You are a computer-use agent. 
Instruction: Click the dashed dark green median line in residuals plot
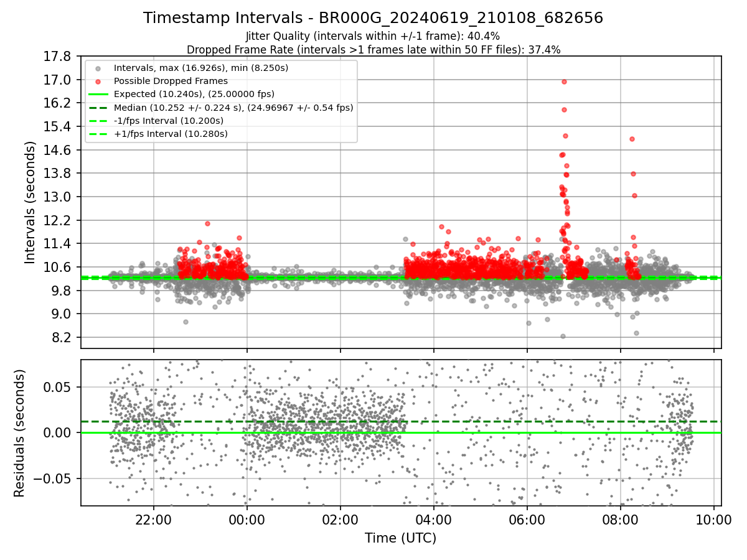401,422
